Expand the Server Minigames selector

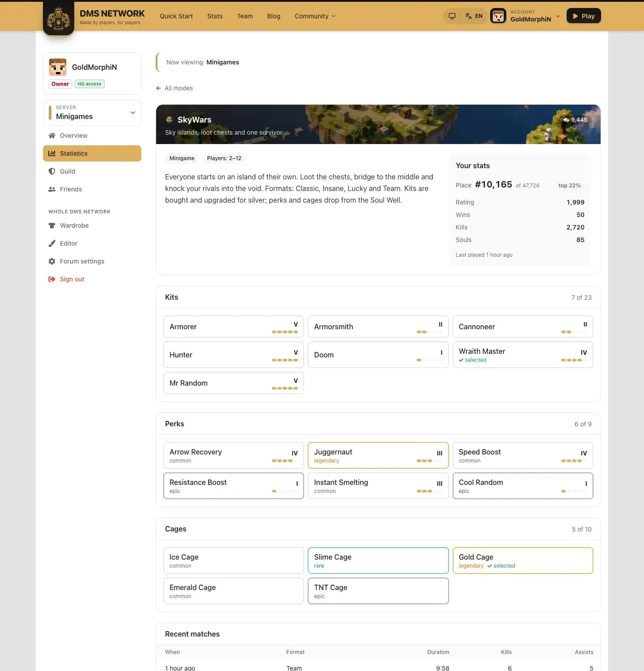coord(92,113)
